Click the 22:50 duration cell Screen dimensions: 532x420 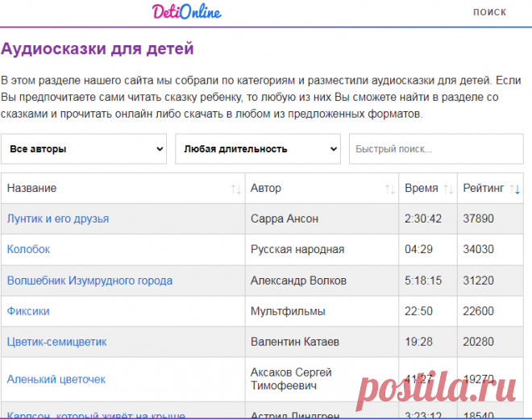click(x=428, y=311)
